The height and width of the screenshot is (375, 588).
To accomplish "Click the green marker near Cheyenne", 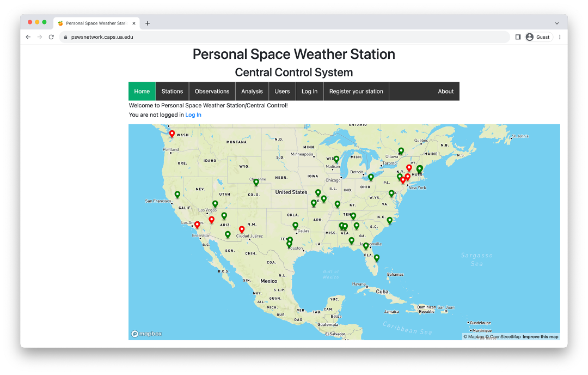I will (x=255, y=183).
